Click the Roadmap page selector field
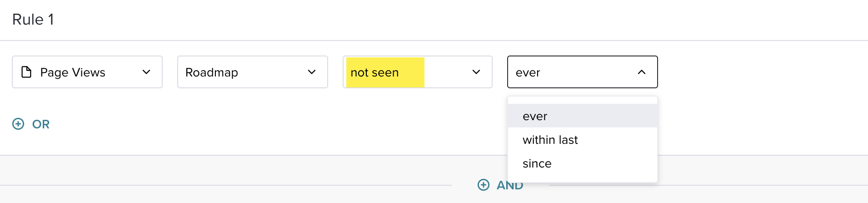The image size is (868, 203). click(253, 72)
